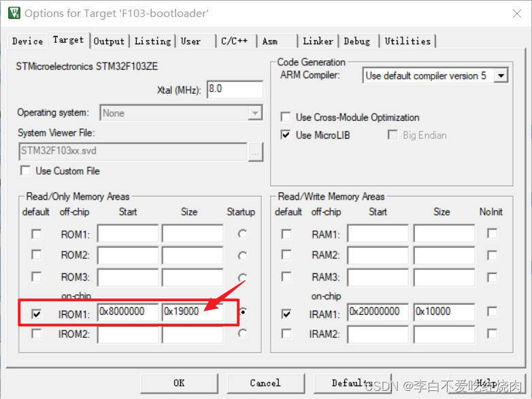Toggle the IRAM1 default checkbox
The height and width of the screenshot is (399, 532).
point(286,314)
